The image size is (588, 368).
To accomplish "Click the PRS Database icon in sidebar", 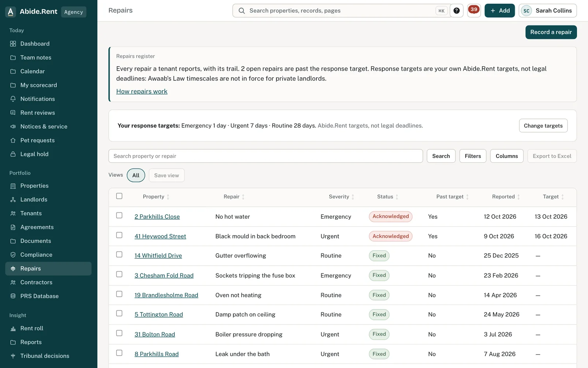I will [13, 296].
